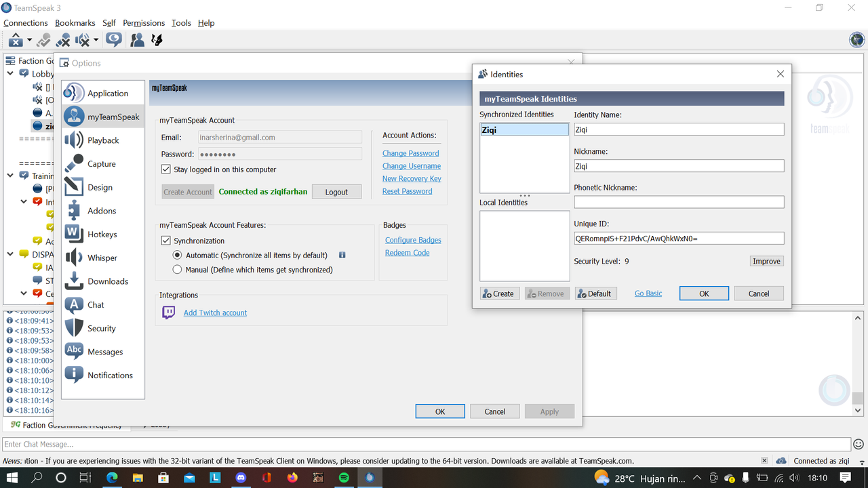Screen dimensions: 868x488
Task: Open the Connections menu
Action: point(26,23)
